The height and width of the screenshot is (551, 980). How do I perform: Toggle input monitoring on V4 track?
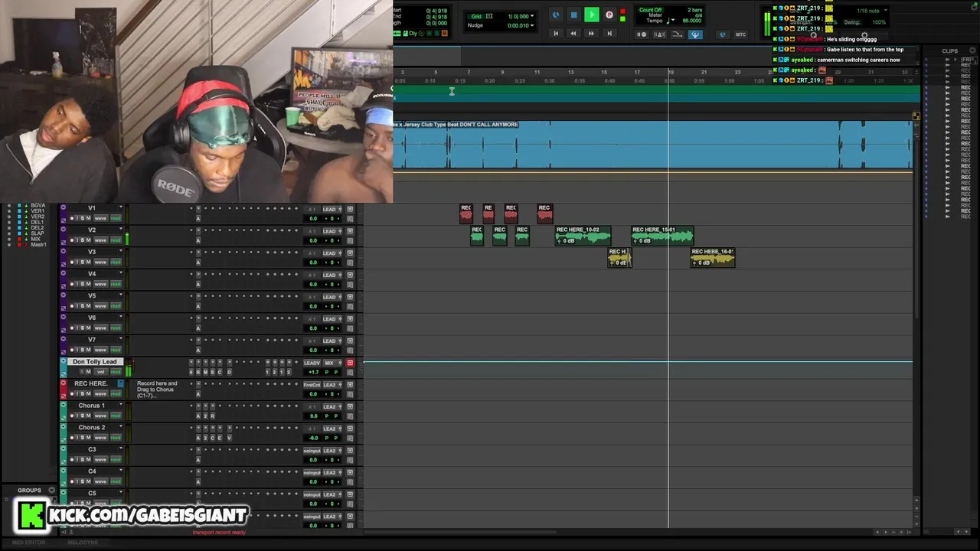[x=77, y=284]
